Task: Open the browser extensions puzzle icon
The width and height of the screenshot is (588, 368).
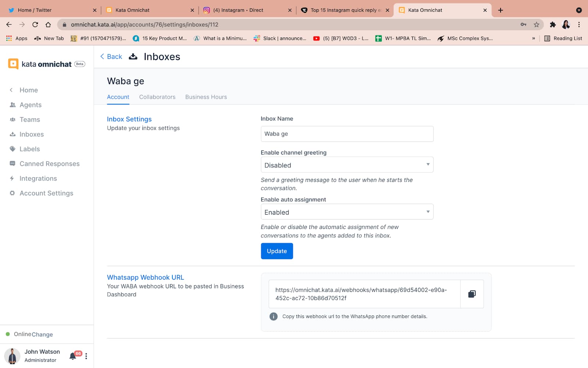Action: point(553,25)
